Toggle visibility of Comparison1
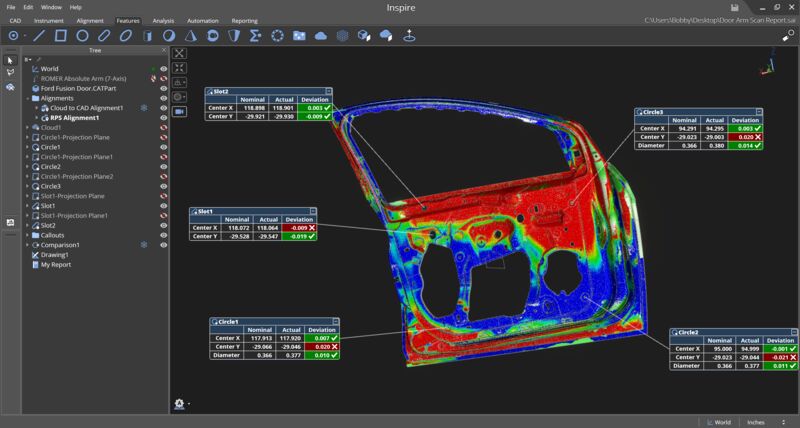800x428 pixels. coord(164,245)
